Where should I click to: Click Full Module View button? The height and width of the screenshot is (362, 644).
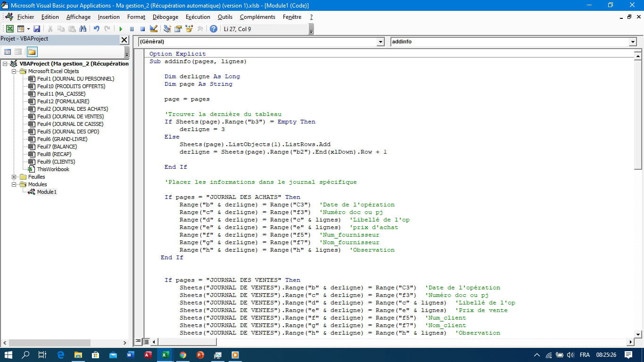(x=146, y=341)
